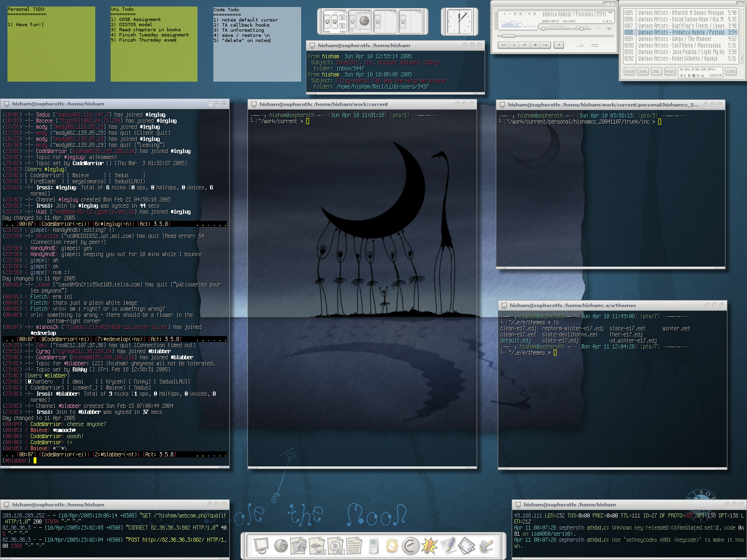This screenshot has width=747, height=560.
Task: Launch the terminal monitor icon in dock
Action: tap(261, 545)
